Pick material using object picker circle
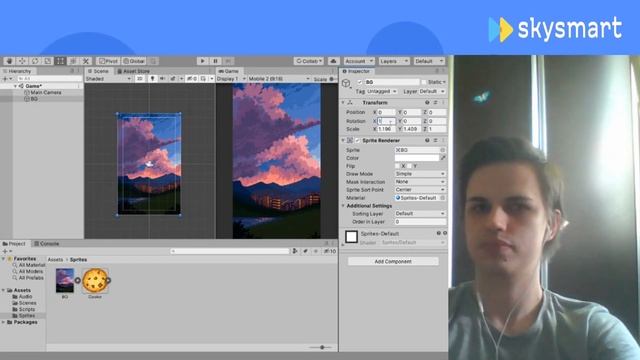640x360 pixels. coord(442,198)
